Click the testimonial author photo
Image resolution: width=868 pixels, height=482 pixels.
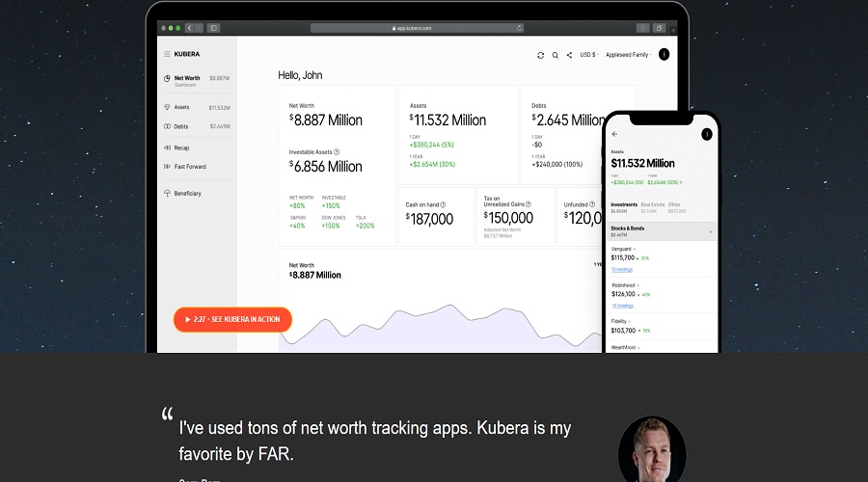[652, 449]
